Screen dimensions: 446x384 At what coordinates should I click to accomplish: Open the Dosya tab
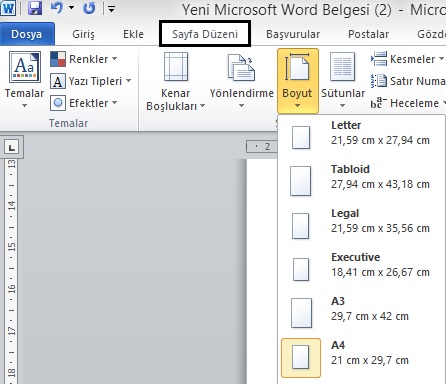point(27,34)
